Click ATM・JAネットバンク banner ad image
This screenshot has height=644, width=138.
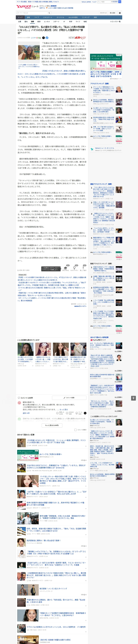pyautogui.click(x=106, y=62)
